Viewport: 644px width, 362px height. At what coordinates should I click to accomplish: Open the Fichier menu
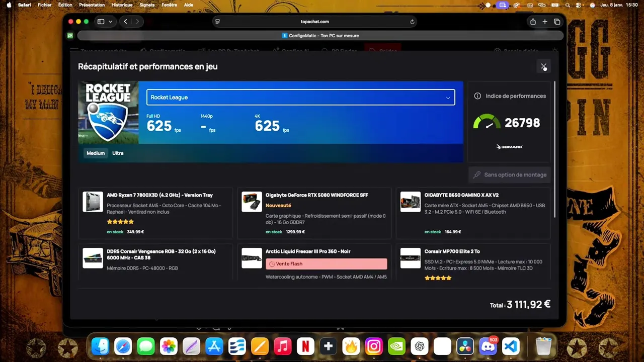pos(45,5)
